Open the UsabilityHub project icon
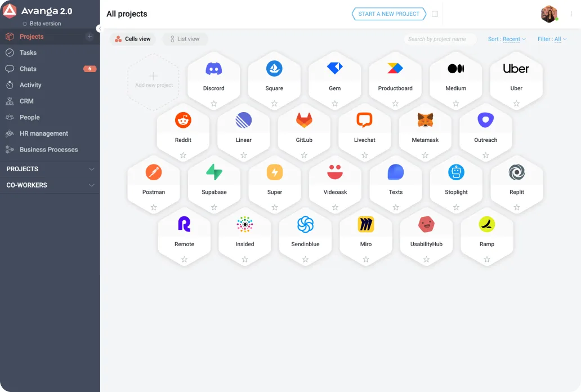Screen dimensions: 581x392 click(x=426, y=224)
